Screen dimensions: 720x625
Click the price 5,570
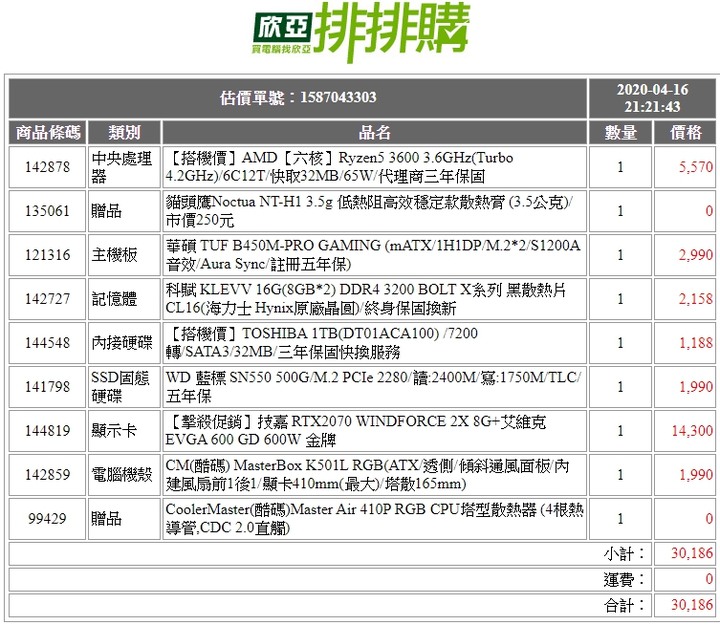[x=696, y=167]
